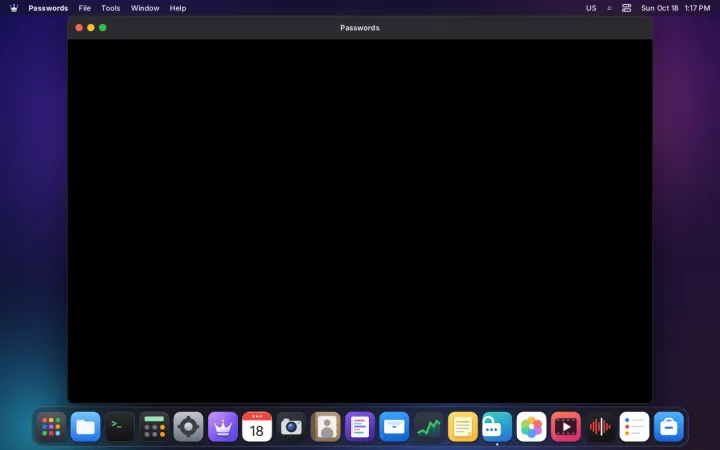Screen dimensions: 720x450
Task: Close the Passwords window
Action: click(79, 28)
